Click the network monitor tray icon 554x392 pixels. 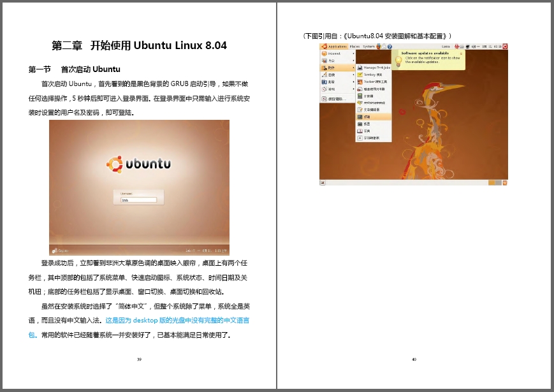click(x=467, y=47)
